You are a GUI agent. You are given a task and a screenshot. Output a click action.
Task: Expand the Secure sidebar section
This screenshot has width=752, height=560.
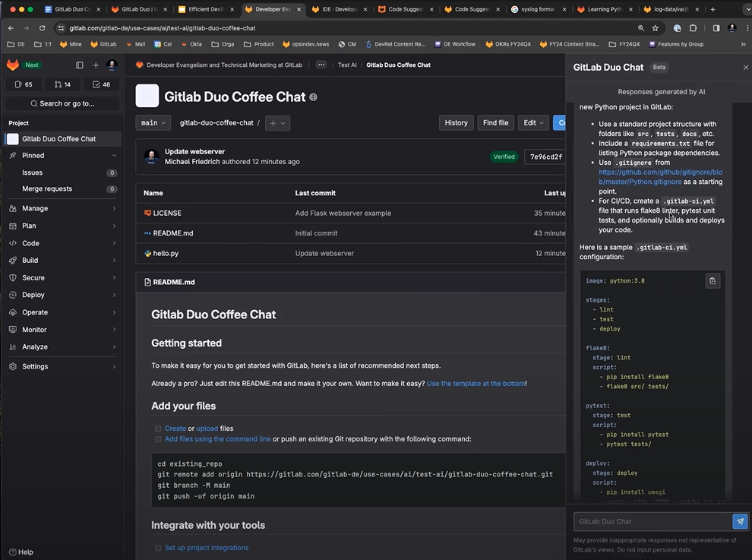click(62, 278)
